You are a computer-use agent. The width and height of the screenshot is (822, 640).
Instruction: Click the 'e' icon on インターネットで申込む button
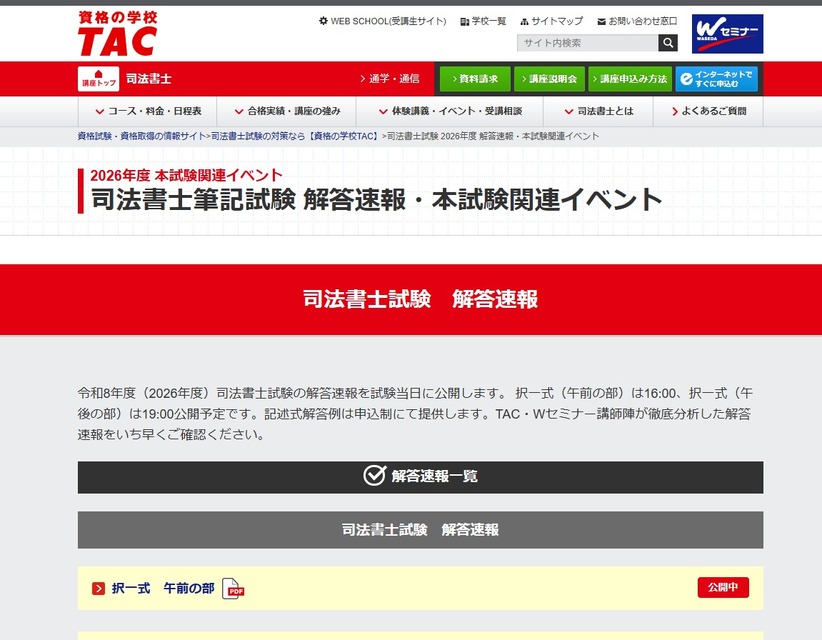coord(687,79)
